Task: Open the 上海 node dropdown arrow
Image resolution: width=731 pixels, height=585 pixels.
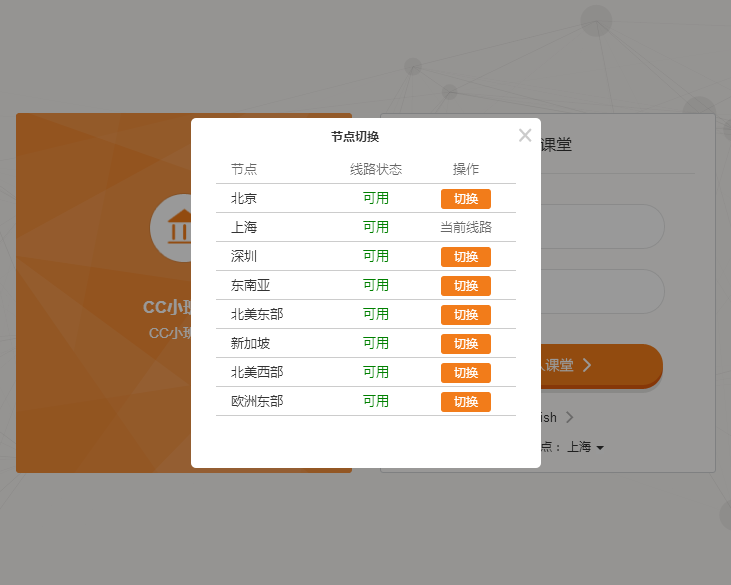Action: (x=600, y=448)
